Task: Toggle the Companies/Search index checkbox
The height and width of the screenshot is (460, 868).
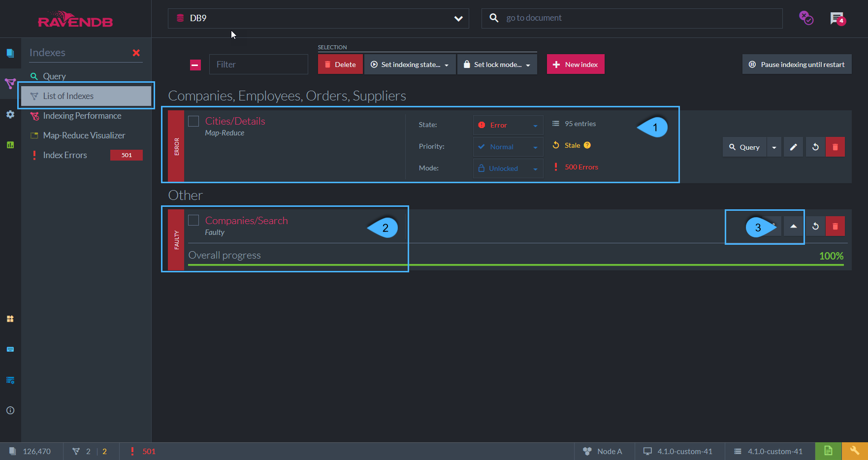Action: coord(193,220)
